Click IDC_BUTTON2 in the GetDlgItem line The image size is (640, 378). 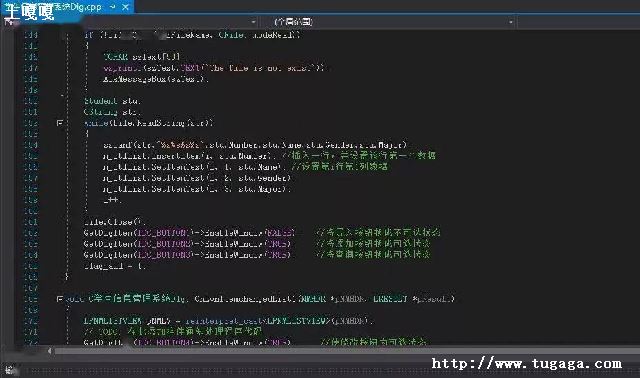pos(163,244)
